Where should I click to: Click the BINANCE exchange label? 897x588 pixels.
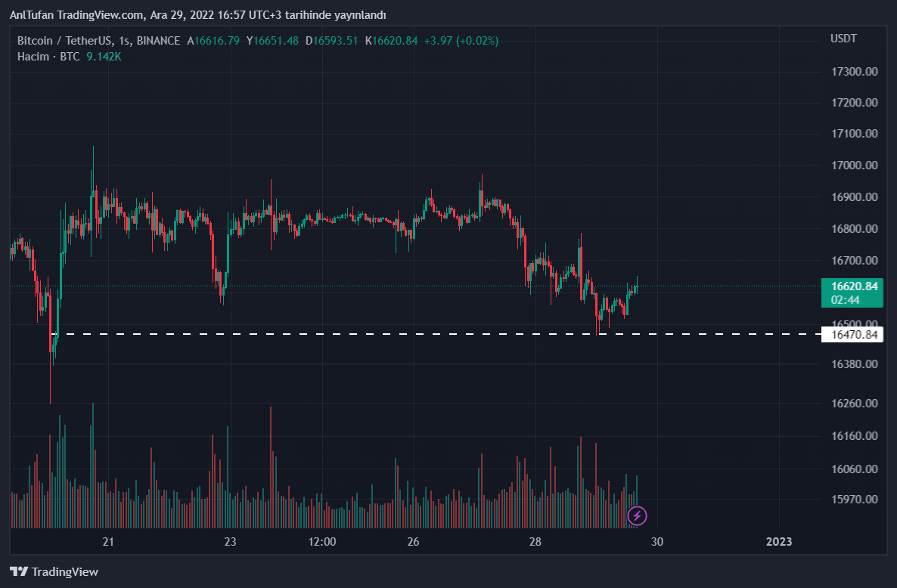tap(159, 41)
